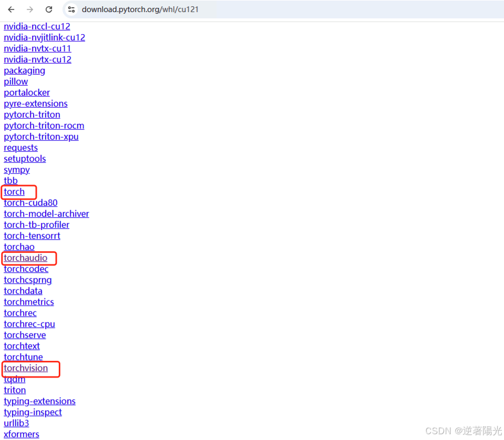
Task: Open the torchserve link
Action: point(25,335)
